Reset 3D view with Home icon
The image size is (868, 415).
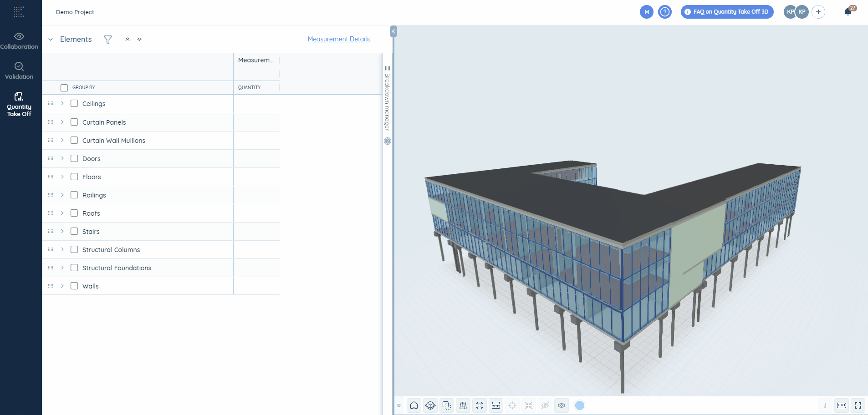pyautogui.click(x=414, y=405)
